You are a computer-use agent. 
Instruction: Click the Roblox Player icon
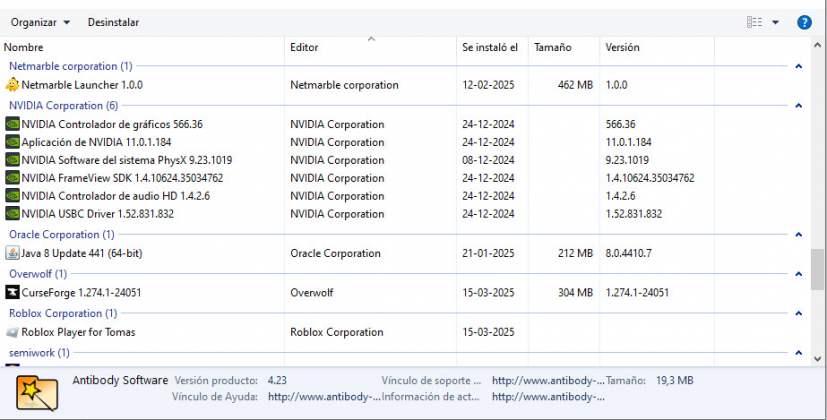coord(12,332)
